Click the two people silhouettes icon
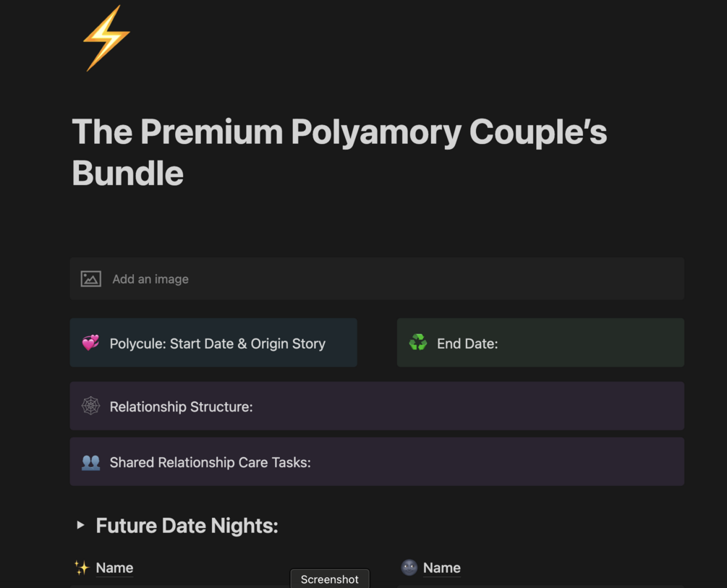Image resolution: width=727 pixels, height=588 pixels. click(x=90, y=462)
